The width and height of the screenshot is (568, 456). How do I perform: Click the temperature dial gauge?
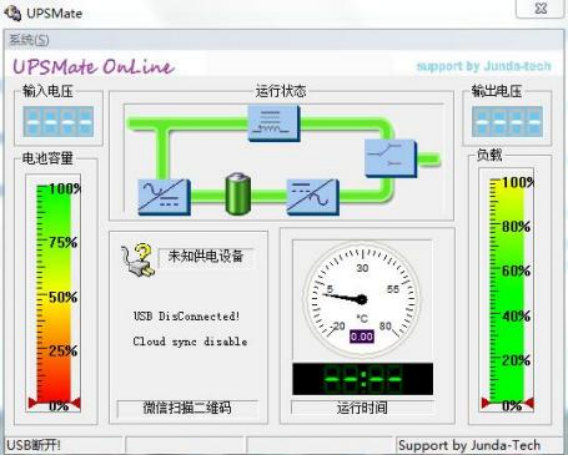(x=362, y=300)
